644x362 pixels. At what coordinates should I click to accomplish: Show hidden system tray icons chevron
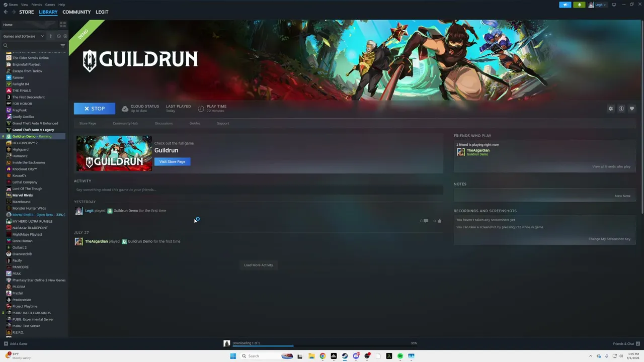point(592,356)
